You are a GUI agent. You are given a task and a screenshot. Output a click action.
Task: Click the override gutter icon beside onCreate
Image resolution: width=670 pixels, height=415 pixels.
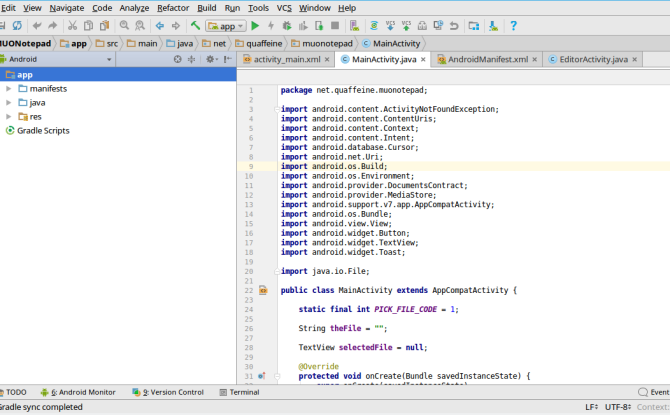262,376
